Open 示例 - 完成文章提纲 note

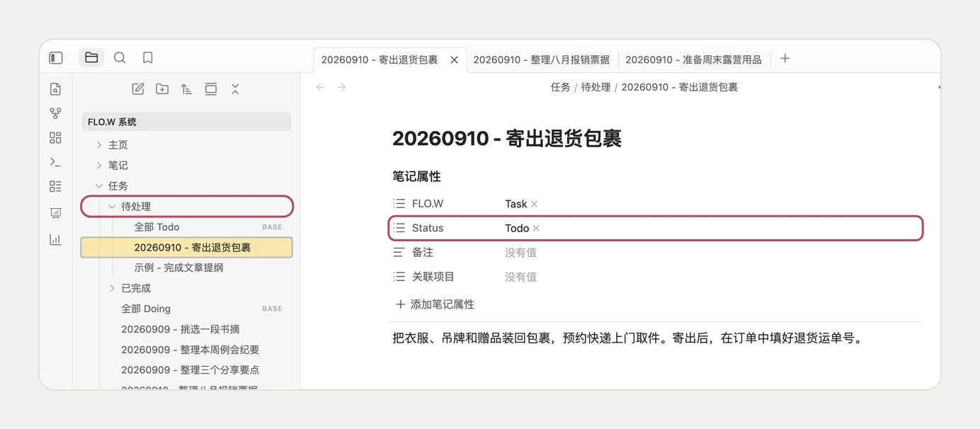click(178, 268)
